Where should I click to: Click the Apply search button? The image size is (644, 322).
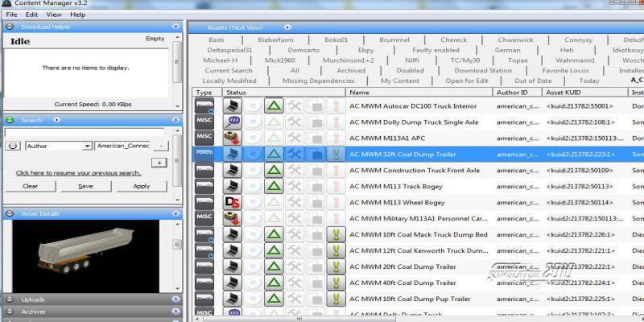pyautogui.click(x=142, y=186)
